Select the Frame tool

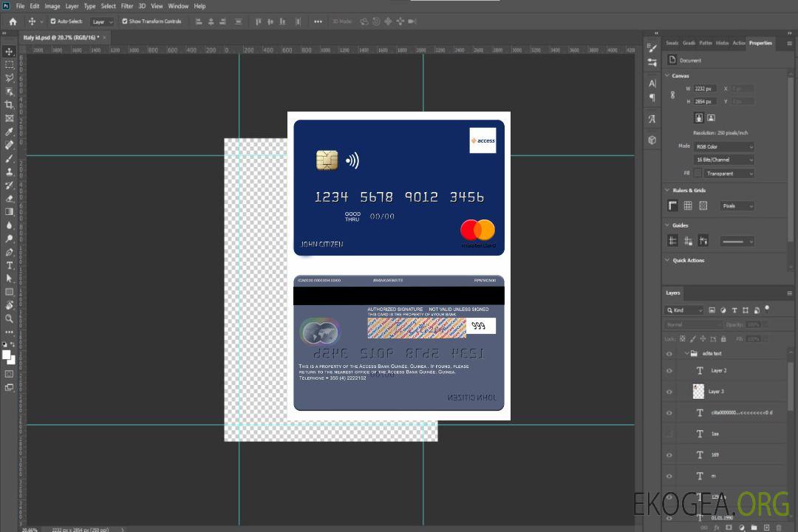[x=9, y=118]
